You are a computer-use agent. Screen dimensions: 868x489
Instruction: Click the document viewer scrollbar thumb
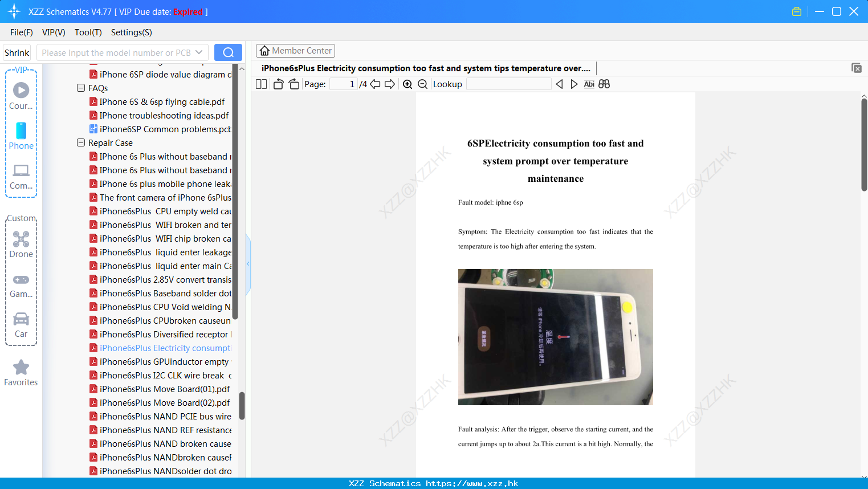[864, 145]
